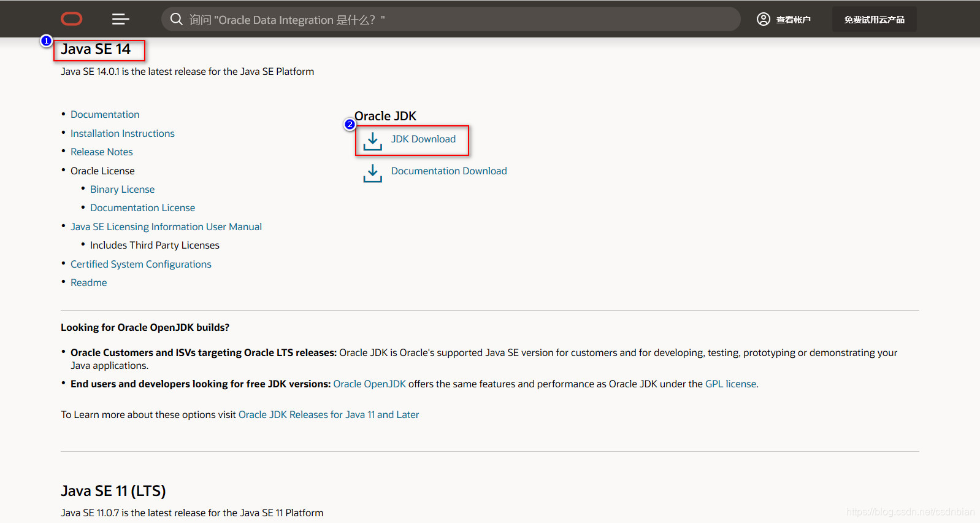Open Java SE Licensing Information User Manual
The width and height of the screenshot is (980, 523).
coord(166,227)
